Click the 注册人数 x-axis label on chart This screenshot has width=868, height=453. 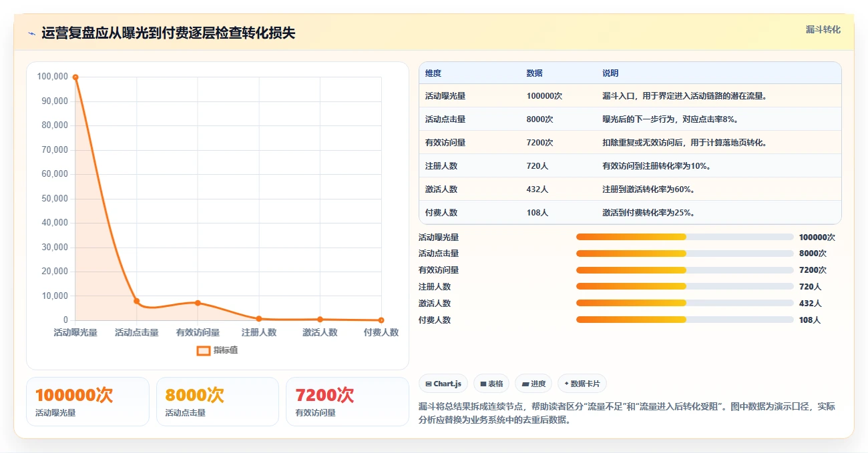(x=259, y=332)
